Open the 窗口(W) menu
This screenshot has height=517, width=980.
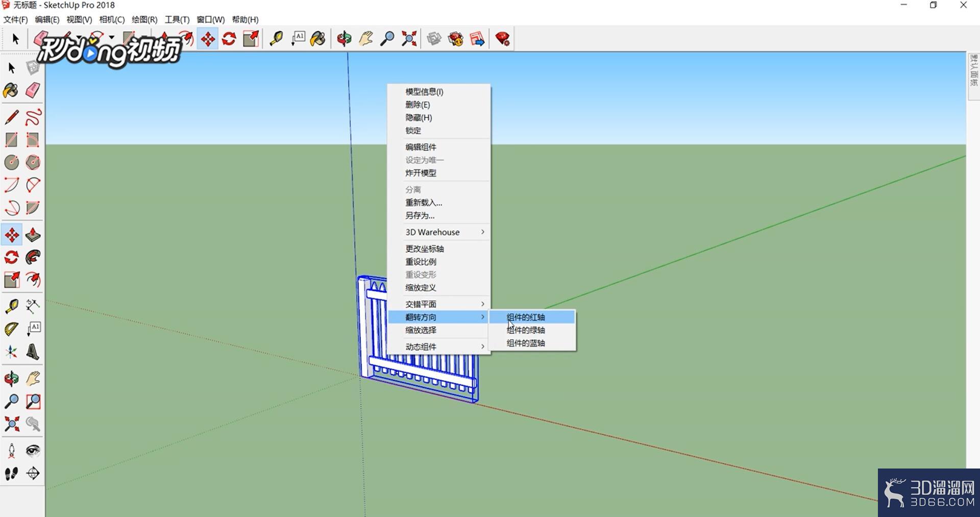[x=211, y=19]
